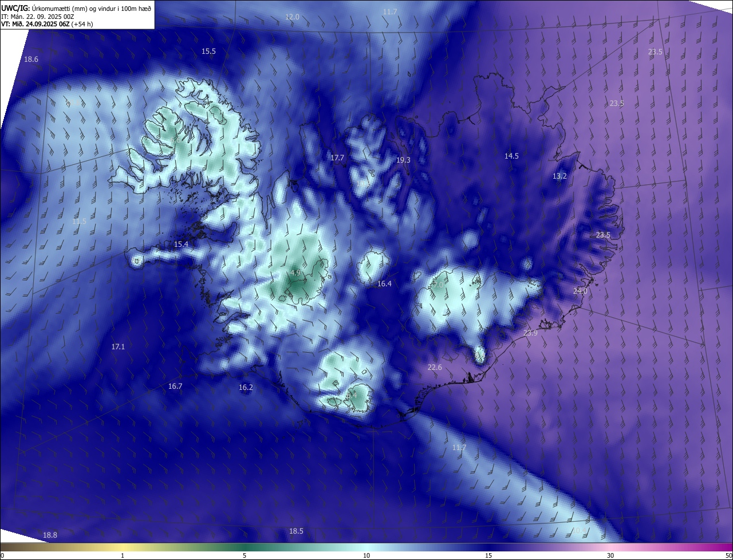Click the 5 tick on the color scale
733x560 pixels.
(245, 556)
